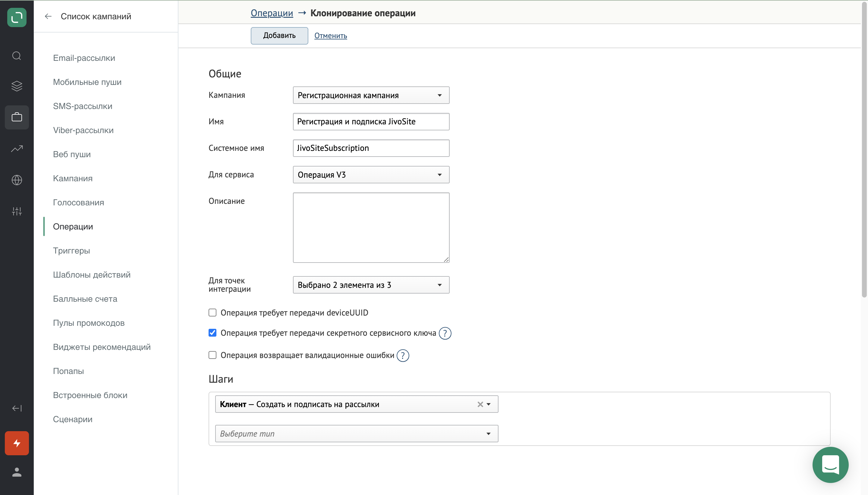The width and height of the screenshot is (868, 495).
Task: Follow the Операции breadcrumb link
Action: pos(272,13)
